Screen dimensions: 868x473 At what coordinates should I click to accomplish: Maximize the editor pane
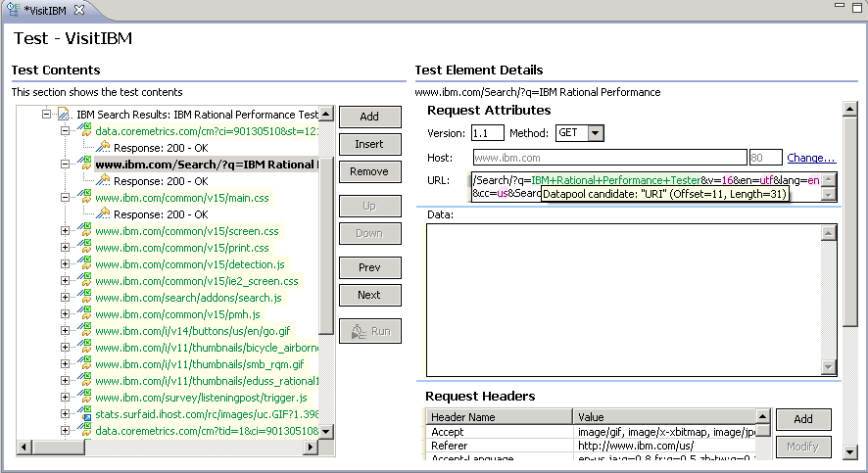point(856,7)
